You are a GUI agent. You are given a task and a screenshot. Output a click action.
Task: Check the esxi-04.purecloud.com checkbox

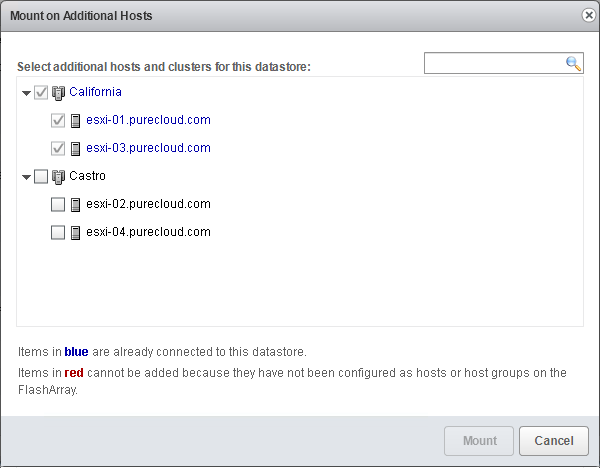pyautogui.click(x=58, y=232)
